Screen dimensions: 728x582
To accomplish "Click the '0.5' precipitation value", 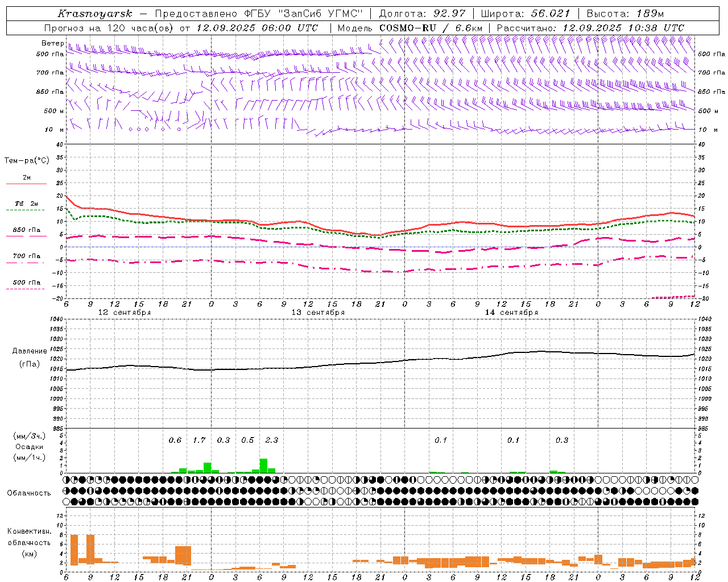I will click(247, 440).
